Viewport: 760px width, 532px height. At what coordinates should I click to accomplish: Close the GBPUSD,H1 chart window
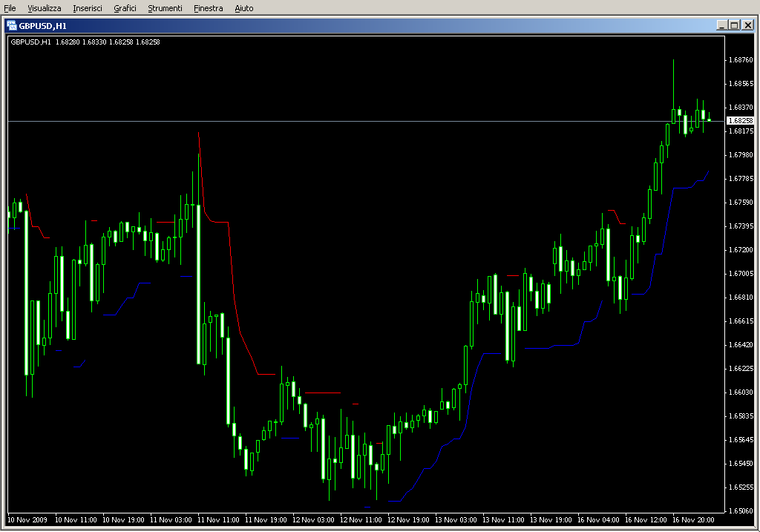pyautogui.click(x=748, y=25)
